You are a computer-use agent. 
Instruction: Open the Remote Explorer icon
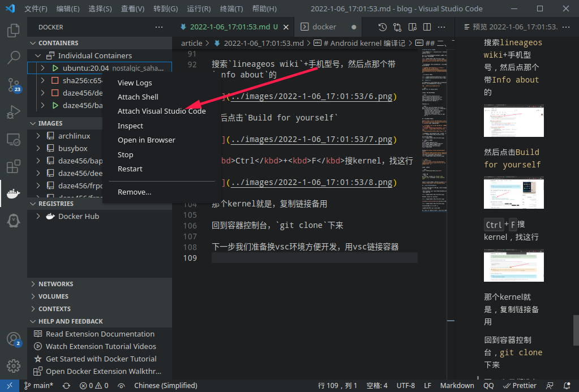point(13,139)
